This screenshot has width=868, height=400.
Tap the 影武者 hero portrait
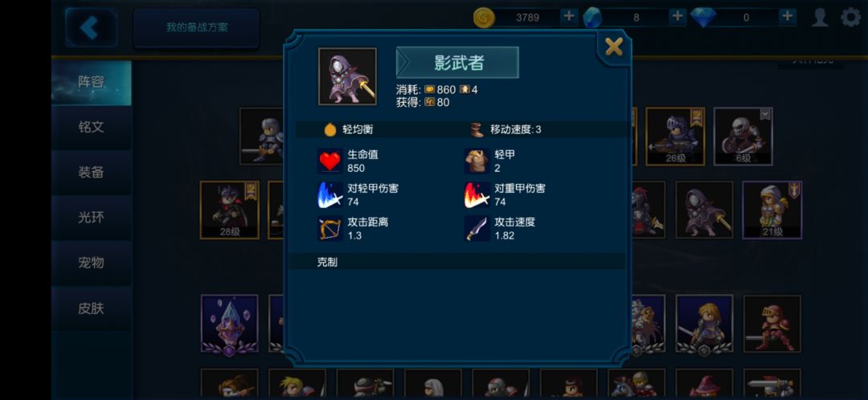pyautogui.click(x=347, y=76)
